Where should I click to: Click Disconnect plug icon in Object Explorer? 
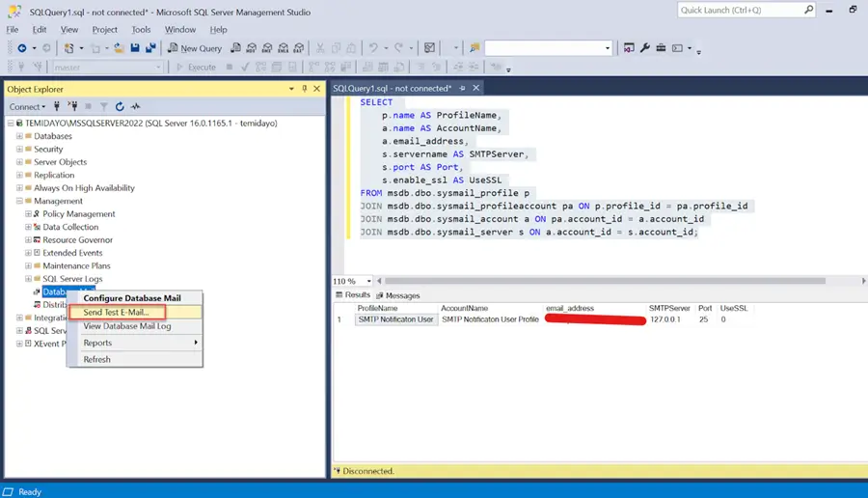pyautogui.click(x=72, y=106)
